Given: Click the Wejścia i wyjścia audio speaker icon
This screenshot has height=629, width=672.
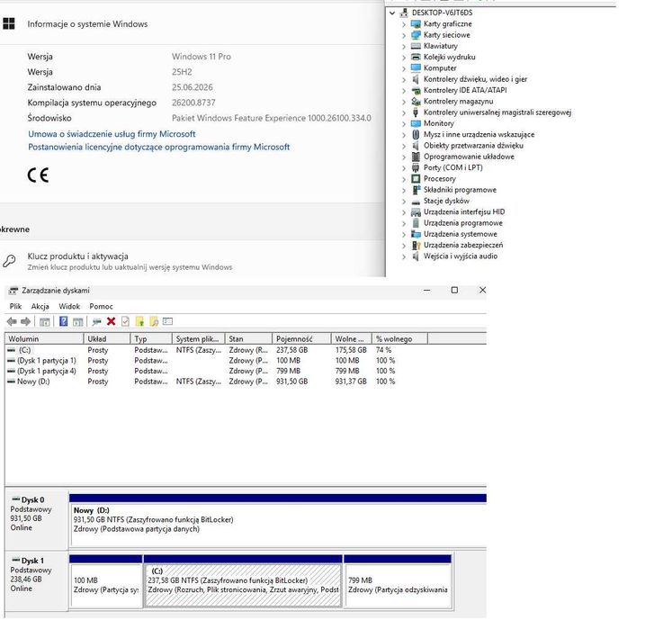Looking at the screenshot, I should tap(416, 256).
